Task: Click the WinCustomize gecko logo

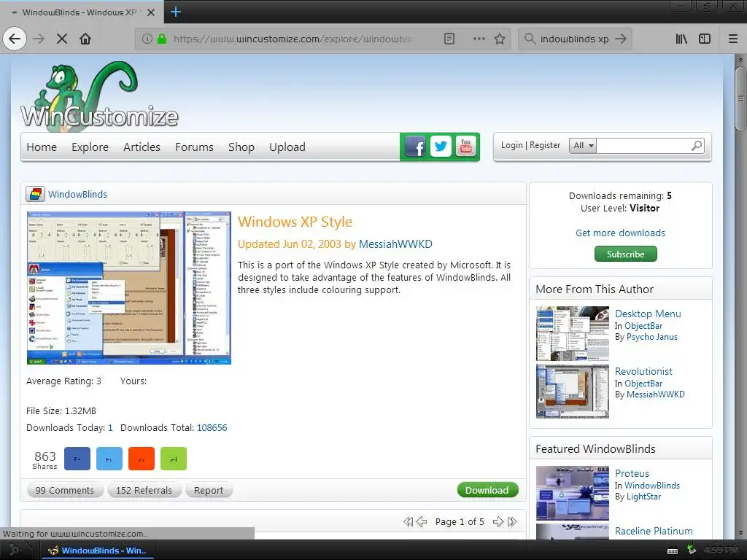Action: (99, 96)
